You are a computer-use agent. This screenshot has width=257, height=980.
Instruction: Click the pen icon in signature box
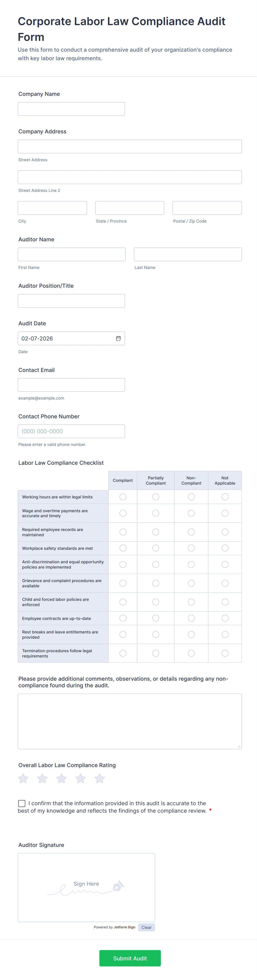[x=118, y=886]
